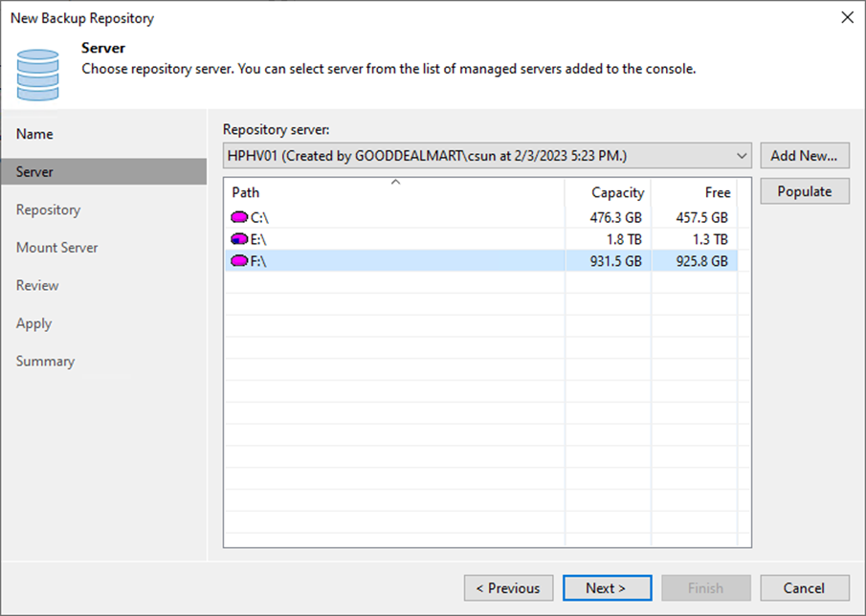866x616 pixels.
Task: Proceed with the Next button
Action: coord(607,588)
